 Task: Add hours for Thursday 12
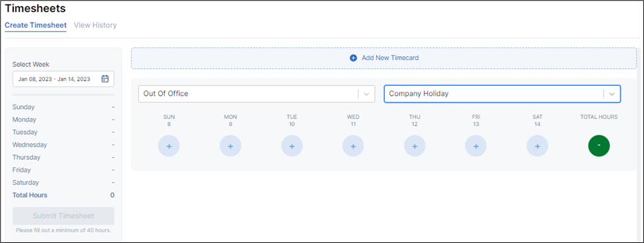415,145
